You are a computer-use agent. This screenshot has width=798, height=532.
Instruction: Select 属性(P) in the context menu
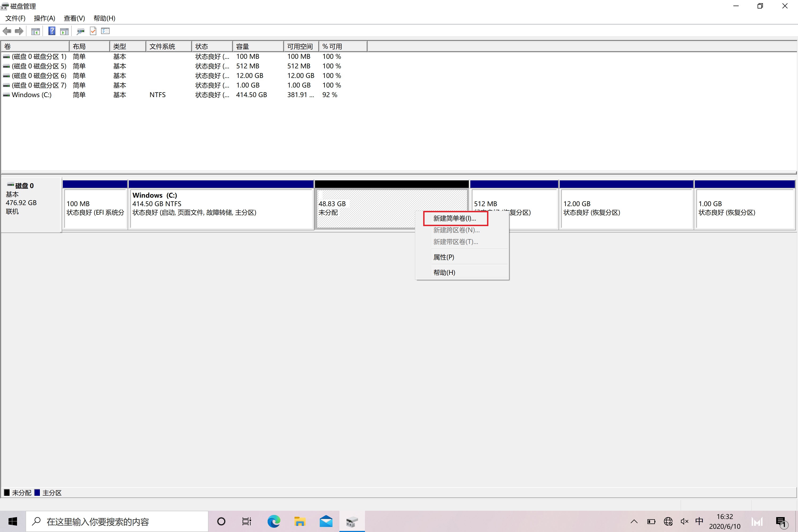click(x=443, y=257)
